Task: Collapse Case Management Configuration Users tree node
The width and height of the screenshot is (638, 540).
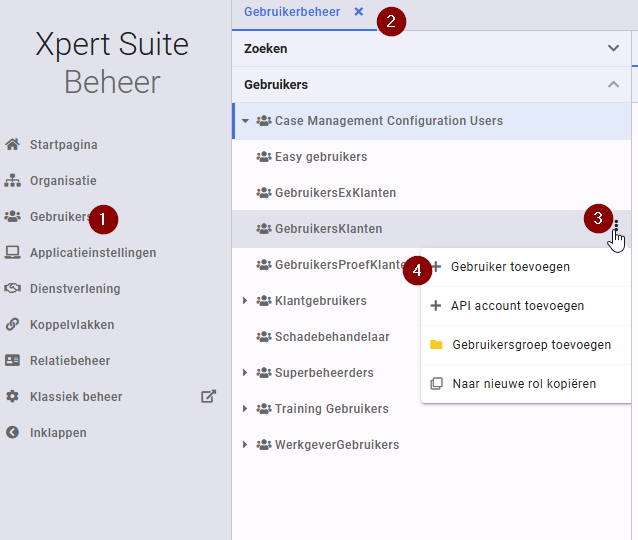Action: tap(245, 121)
